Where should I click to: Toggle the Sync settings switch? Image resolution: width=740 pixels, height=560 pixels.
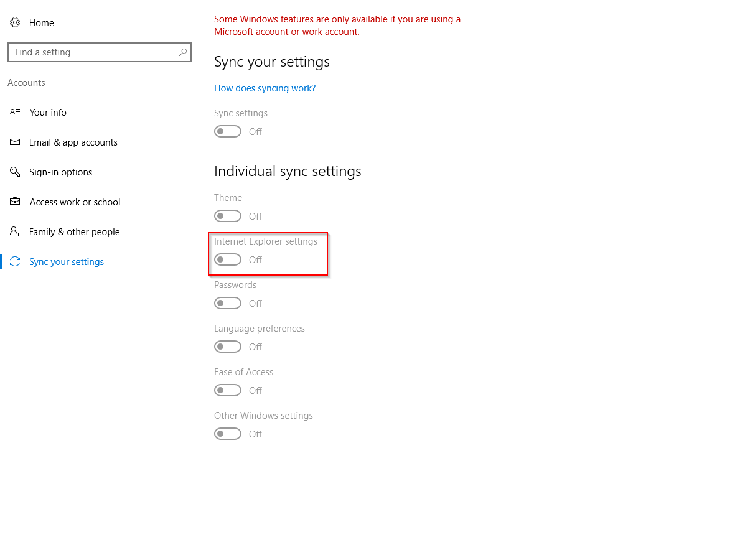coord(227,132)
